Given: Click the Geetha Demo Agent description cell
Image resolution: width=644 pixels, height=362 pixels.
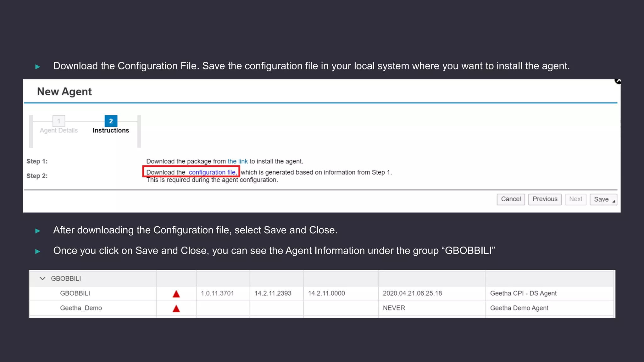Looking at the screenshot, I should tap(519, 308).
